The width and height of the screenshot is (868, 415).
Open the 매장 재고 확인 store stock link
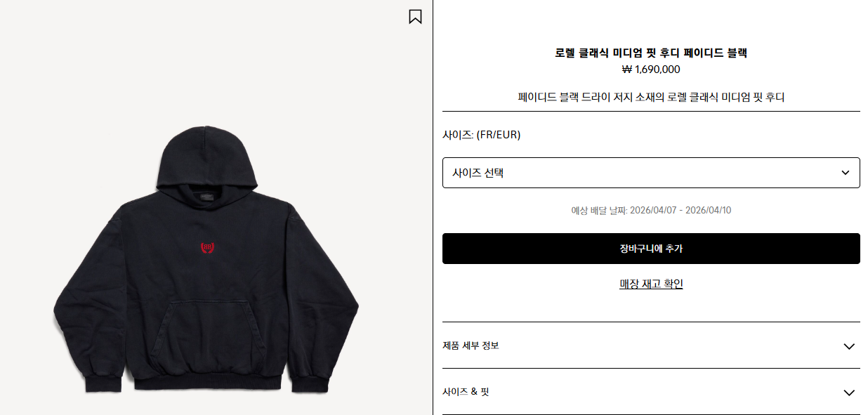(x=651, y=284)
